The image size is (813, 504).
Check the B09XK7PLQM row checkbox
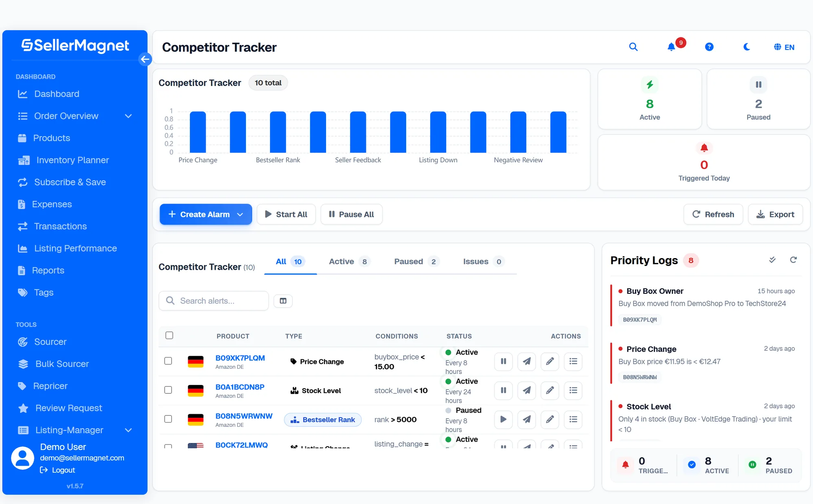click(x=168, y=361)
